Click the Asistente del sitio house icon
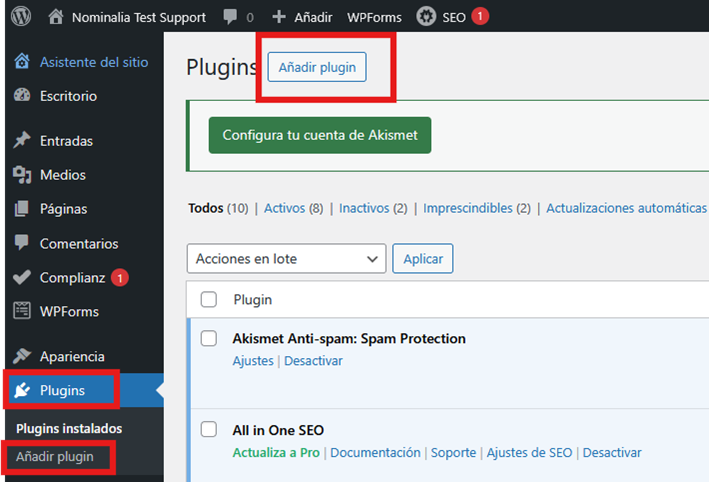The height and width of the screenshot is (482, 709). [22, 61]
